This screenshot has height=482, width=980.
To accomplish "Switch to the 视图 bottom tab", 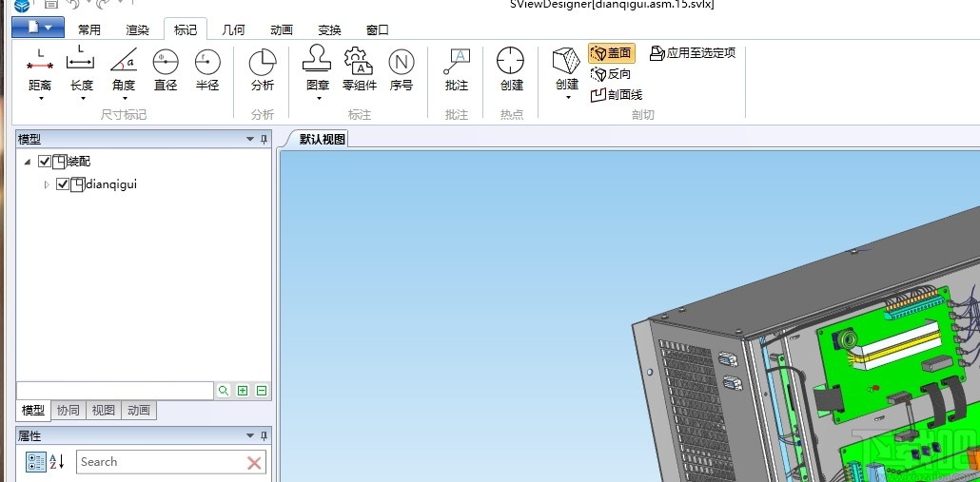I will tap(104, 410).
